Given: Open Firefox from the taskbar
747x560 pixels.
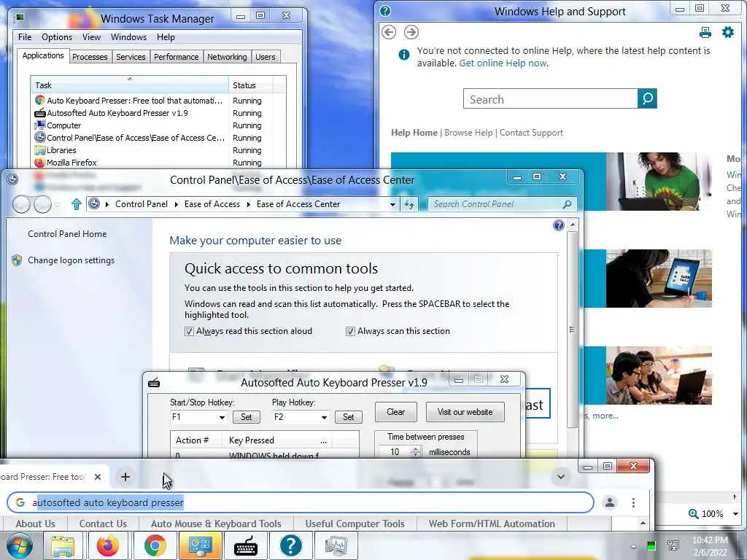Looking at the screenshot, I should pyautogui.click(x=108, y=545).
